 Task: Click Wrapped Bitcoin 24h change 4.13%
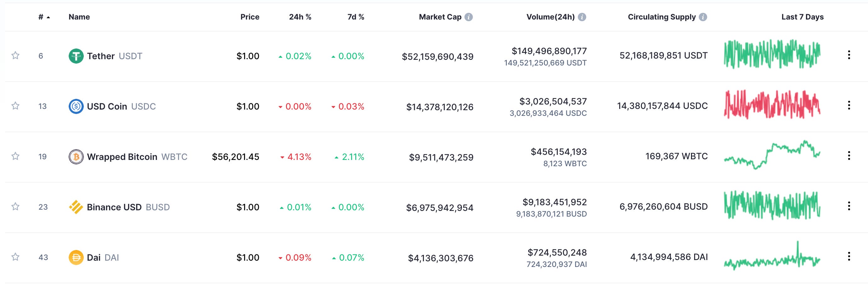(x=296, y=157)
